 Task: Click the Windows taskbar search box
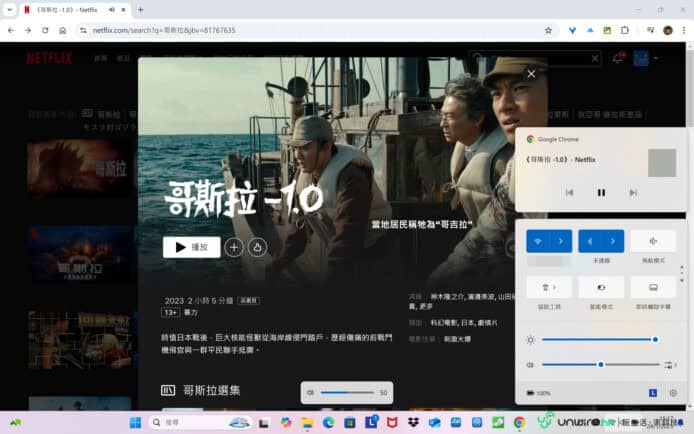(x=201, y=422)
